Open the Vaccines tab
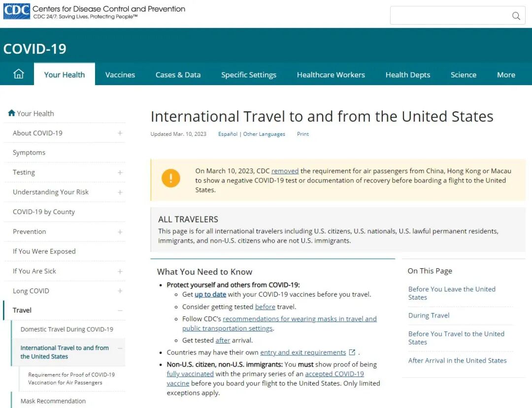The image size is (532, 408). [x=120, y=75]
